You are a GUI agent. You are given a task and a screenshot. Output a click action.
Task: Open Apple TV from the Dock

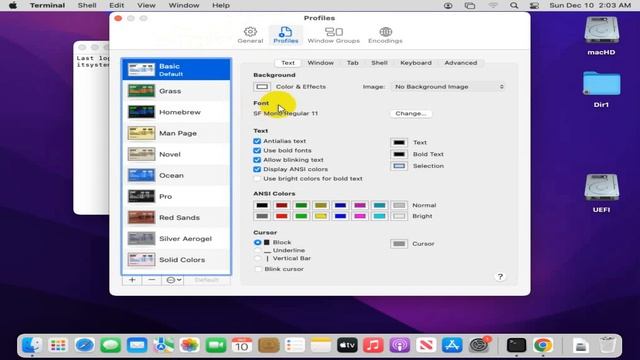pyautogui.click(x=347, y=345)
